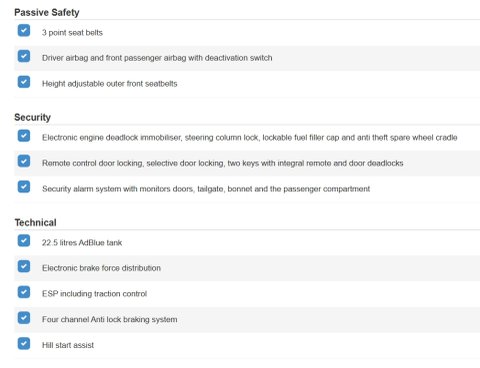
Task: Click the Security section heading
Action: [x=32, y=117]
